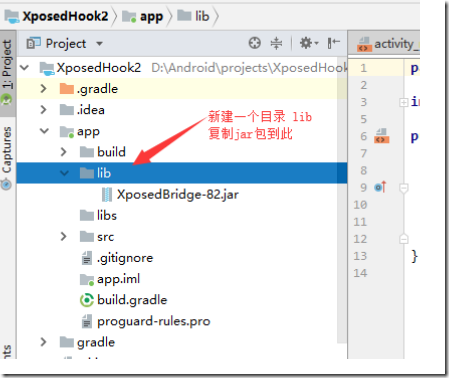The width and height of the screenshot is (449, 378).
Task: Click the Captures camera icon in the left strip
Action: [x=6, y=184]
